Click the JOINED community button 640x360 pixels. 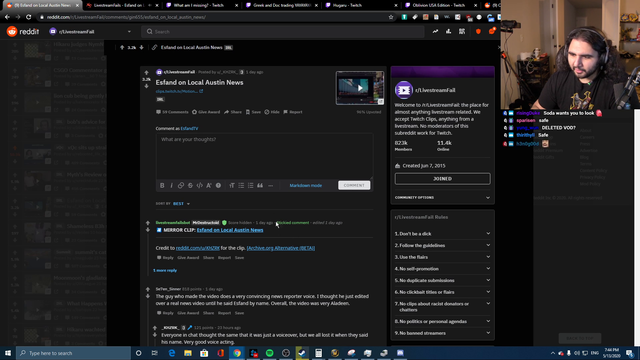click(442, 179)
